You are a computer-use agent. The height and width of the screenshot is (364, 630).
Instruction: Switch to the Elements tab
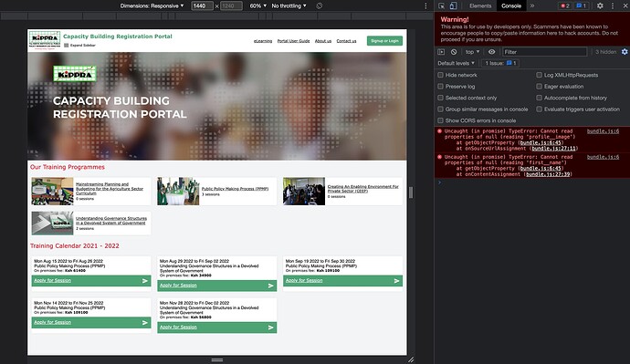tap(480, 5)
